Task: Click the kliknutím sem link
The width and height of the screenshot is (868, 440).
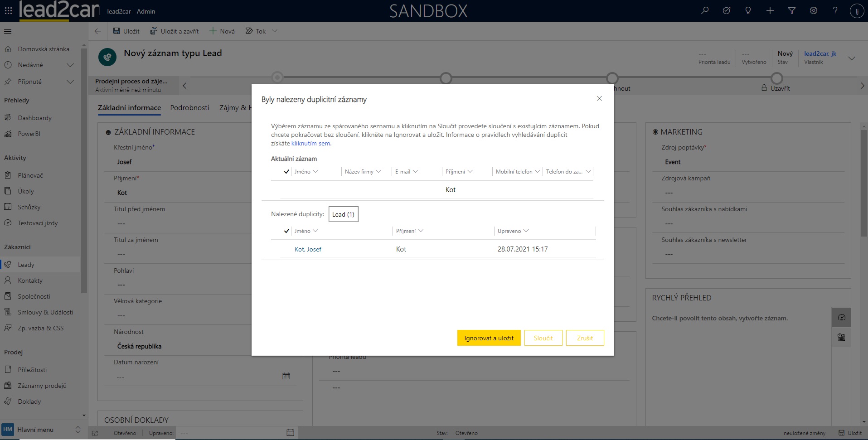Action: coord(311,144)
